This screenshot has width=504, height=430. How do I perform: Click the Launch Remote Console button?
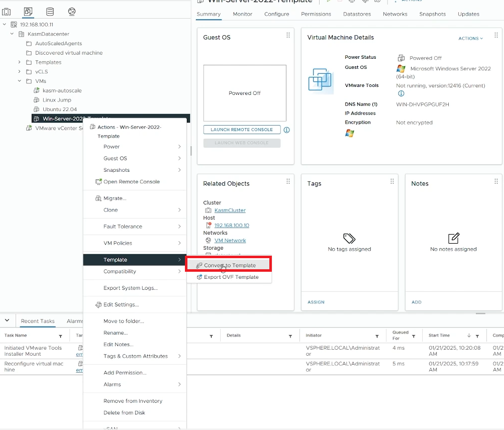click(x=242, y=130)
